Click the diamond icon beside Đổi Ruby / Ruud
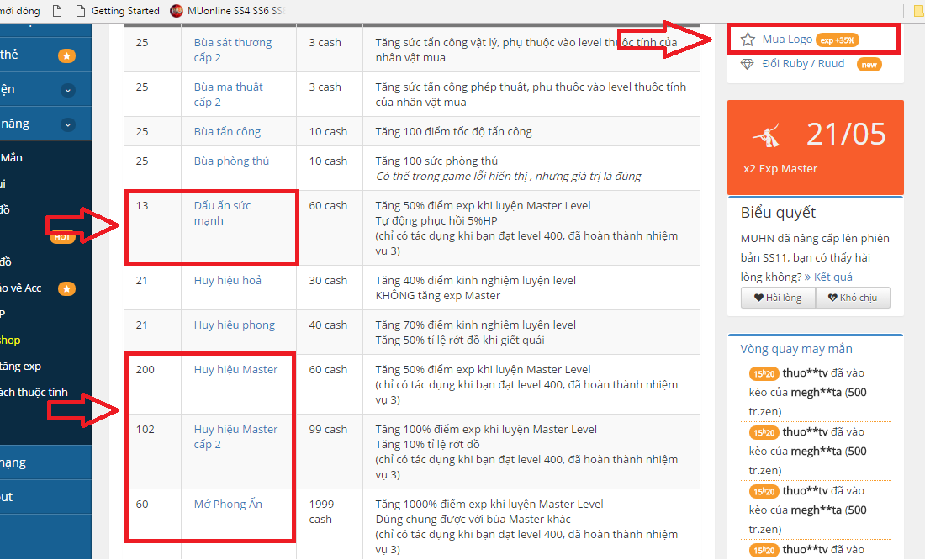925x560 pixels. click(747, 64)
